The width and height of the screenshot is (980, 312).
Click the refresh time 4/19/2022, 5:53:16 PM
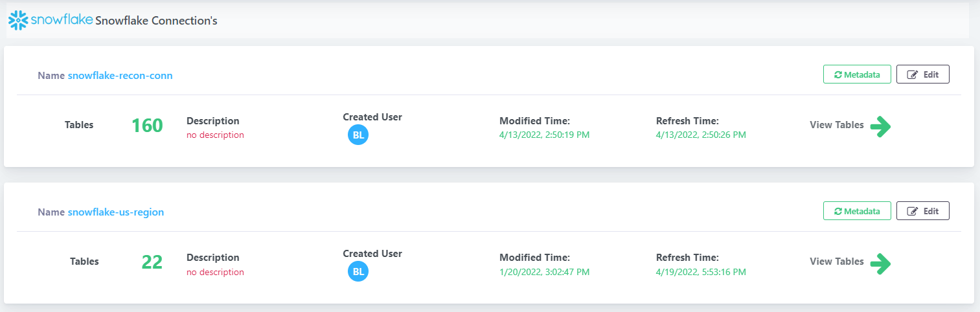[701, 273]
